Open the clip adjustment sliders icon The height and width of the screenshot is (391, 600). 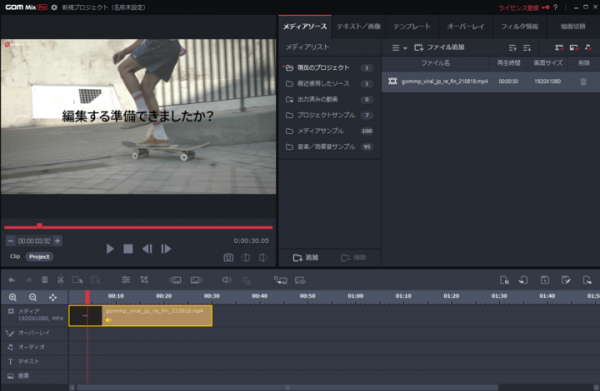point(126,280)
